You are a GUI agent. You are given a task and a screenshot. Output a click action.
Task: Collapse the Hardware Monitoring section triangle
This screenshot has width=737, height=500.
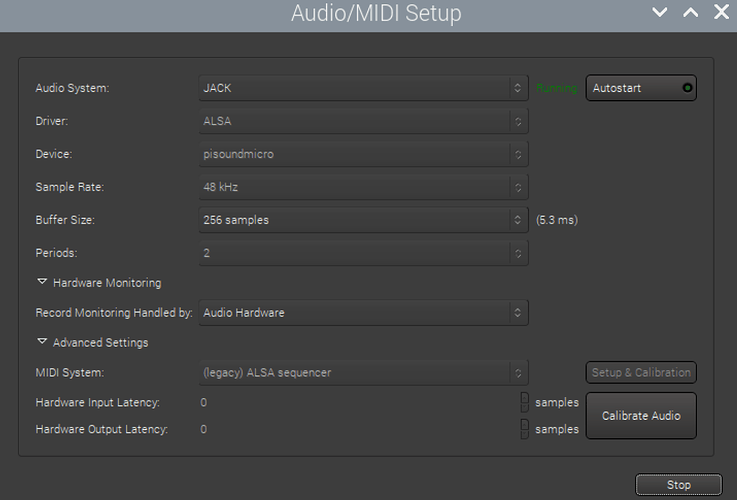pyautogui.click(x=42, y=283)
